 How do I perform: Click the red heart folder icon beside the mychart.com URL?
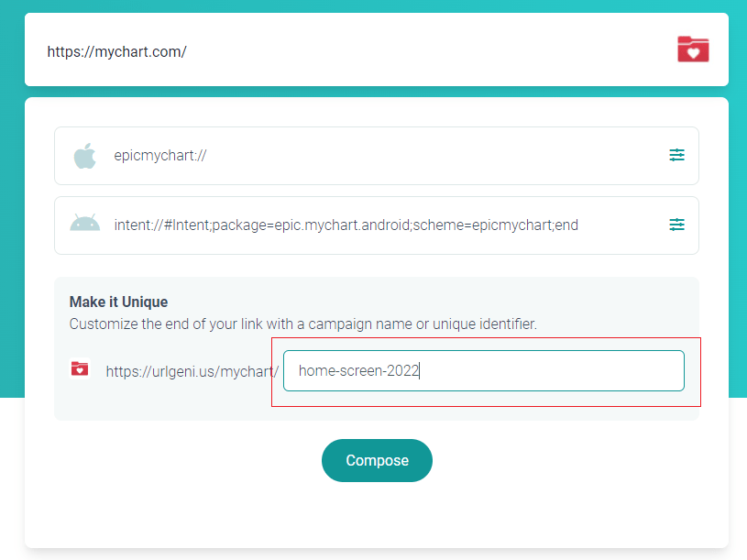693,49
